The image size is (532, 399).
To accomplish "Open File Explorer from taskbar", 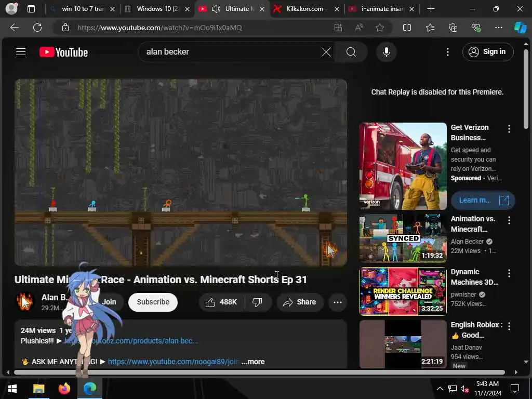I will [x=38, y=389].
